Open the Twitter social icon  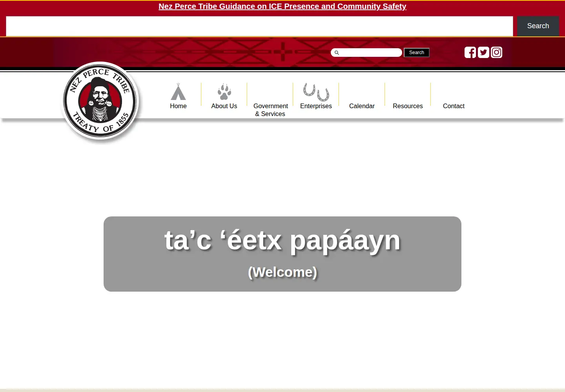click(x=483, y=52)
